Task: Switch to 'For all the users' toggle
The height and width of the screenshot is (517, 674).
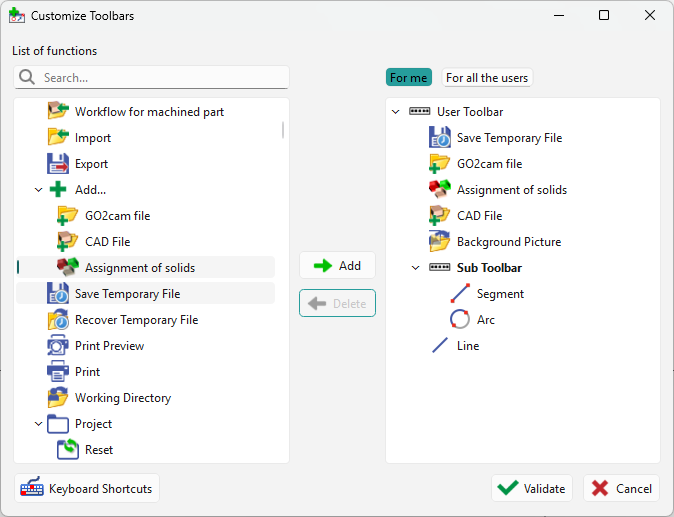Action: click(x=487, y=78)
